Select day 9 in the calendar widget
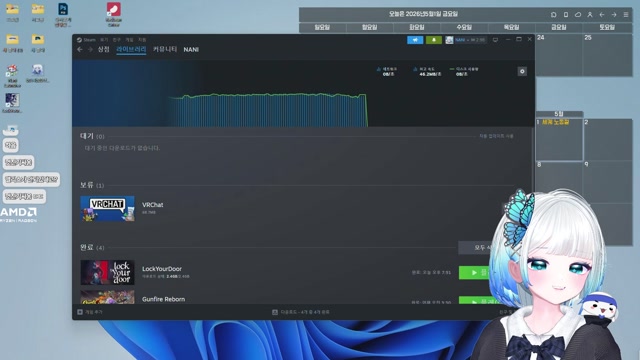640x360 pixels. tap(608, 182)
